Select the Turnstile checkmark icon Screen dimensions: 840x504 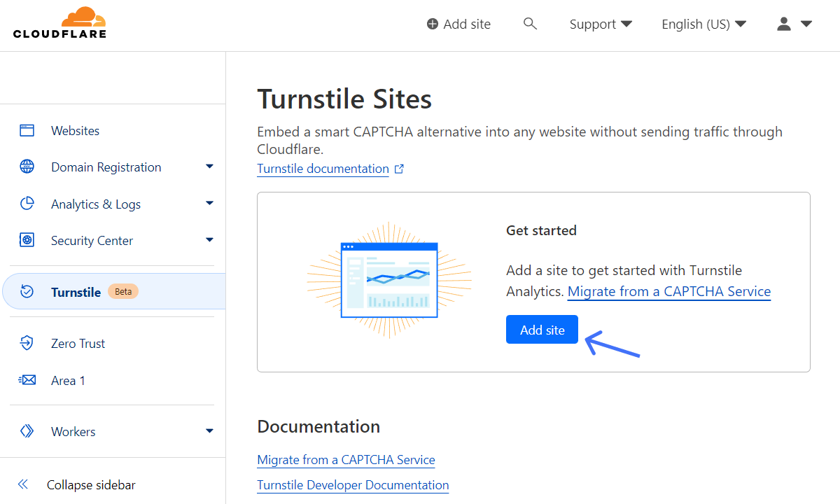pos(27,291)
